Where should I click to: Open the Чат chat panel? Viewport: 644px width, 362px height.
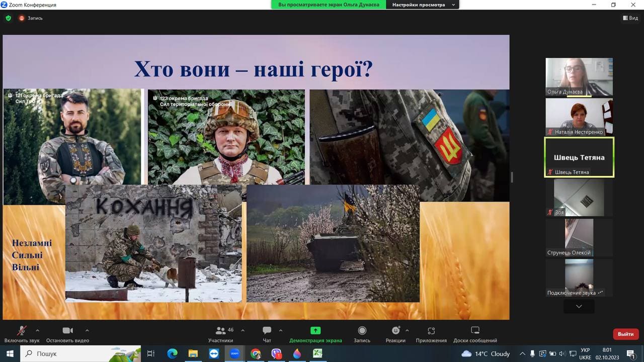[x=267, y=334]
